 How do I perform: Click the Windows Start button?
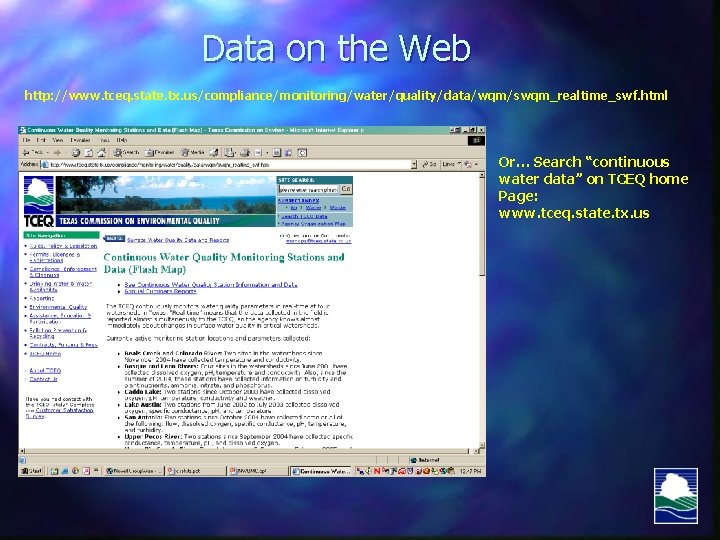[31, 471]
